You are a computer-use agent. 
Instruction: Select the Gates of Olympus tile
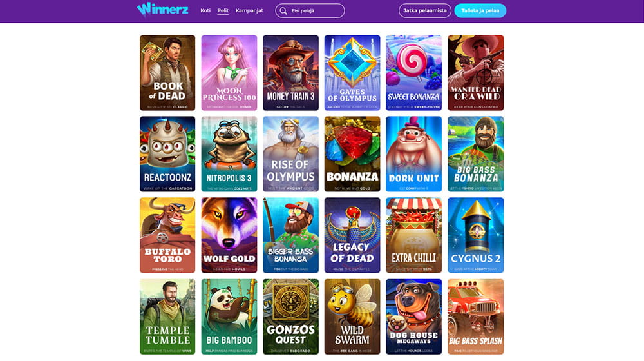click(x=352, y=73)
